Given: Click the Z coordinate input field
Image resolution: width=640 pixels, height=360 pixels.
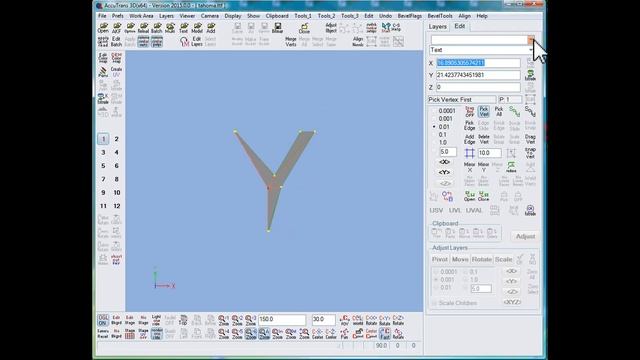Looking at the screenshot, I should point(478,87).
